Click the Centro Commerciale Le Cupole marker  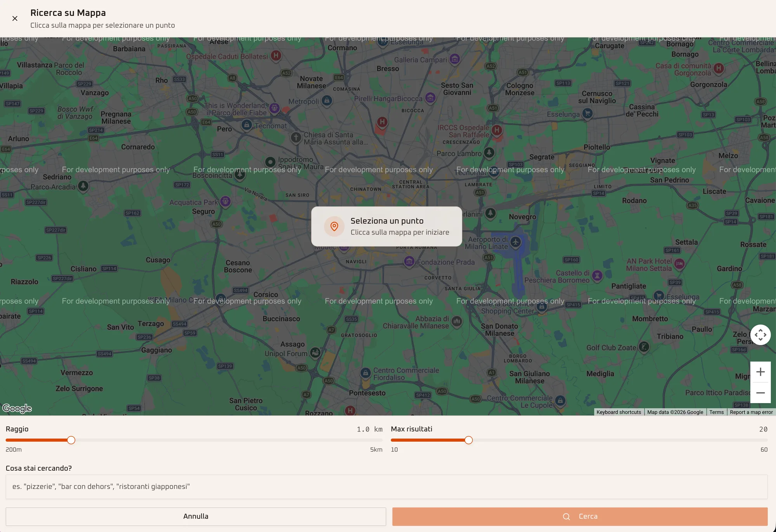(x=560, y=400)
